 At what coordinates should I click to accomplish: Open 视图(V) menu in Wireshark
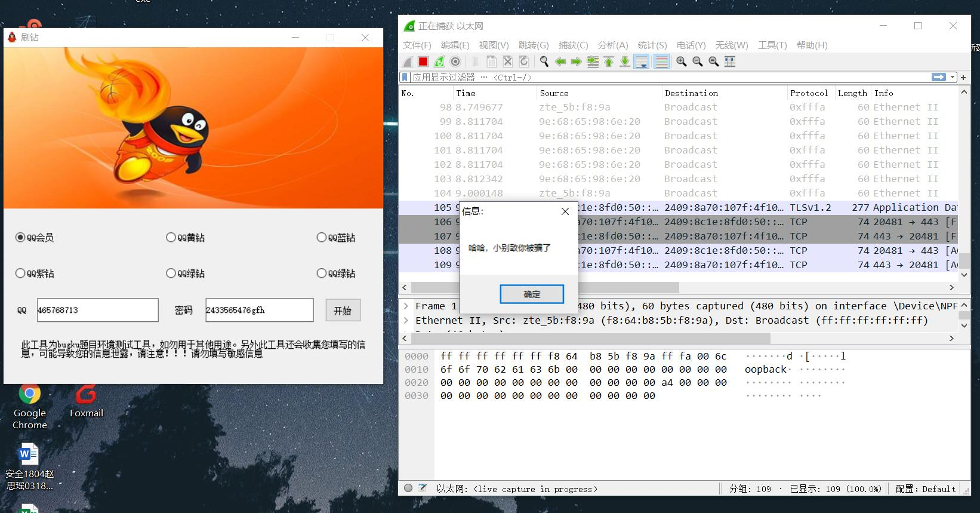point(494,45)
